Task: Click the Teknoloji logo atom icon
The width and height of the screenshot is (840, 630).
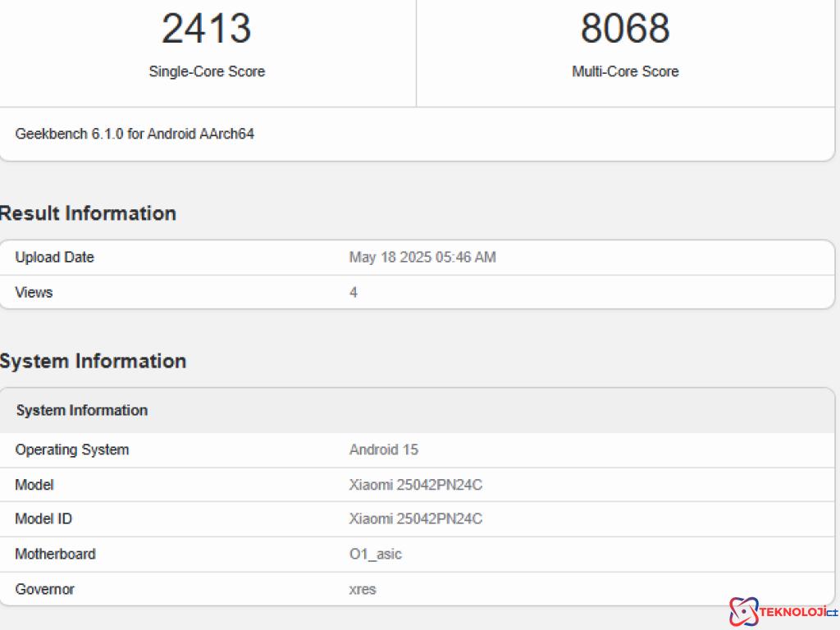Action: 743,611
